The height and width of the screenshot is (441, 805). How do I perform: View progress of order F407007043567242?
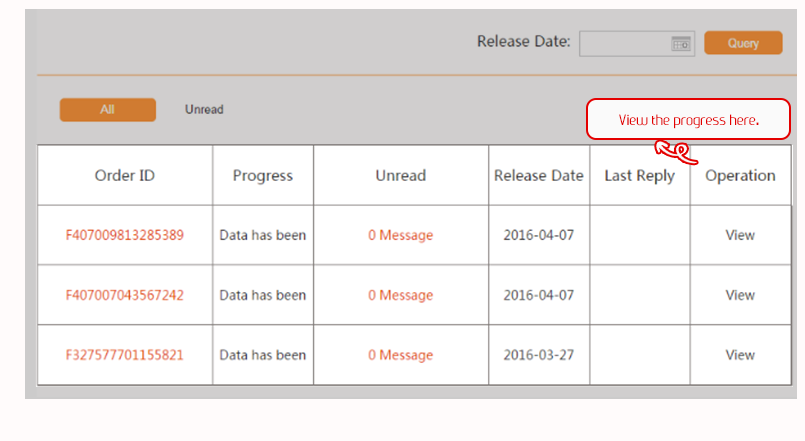point(740,295)
